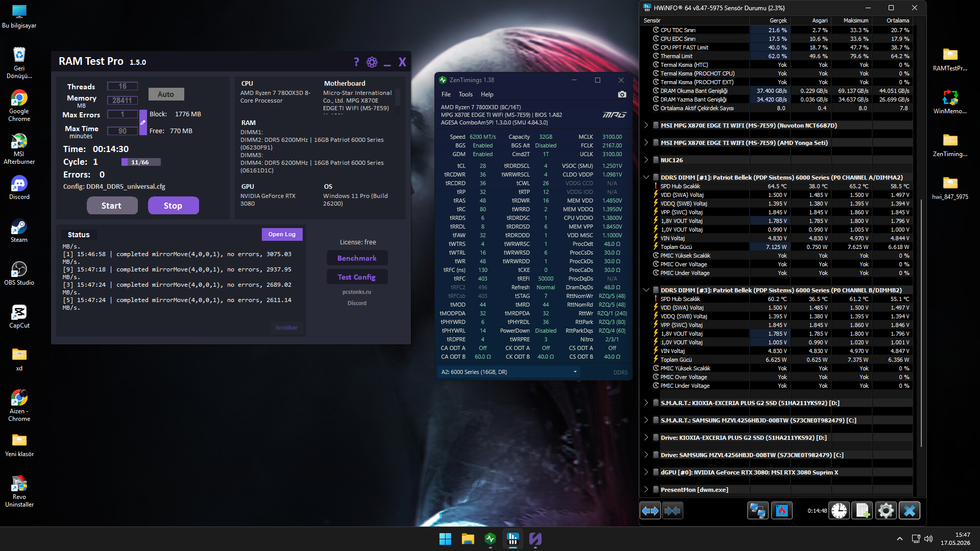Viewport: 980px width, 551px height.
Task: Expand MSI MPG X870E AMD Yonga Seti group
Action: (646, 143)
